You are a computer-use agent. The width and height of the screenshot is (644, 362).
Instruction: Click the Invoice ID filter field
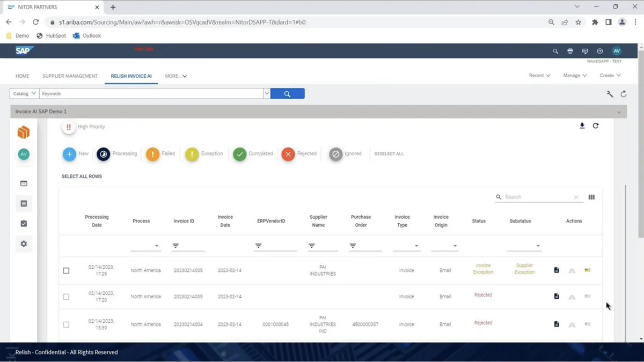(x=188, y=246)
